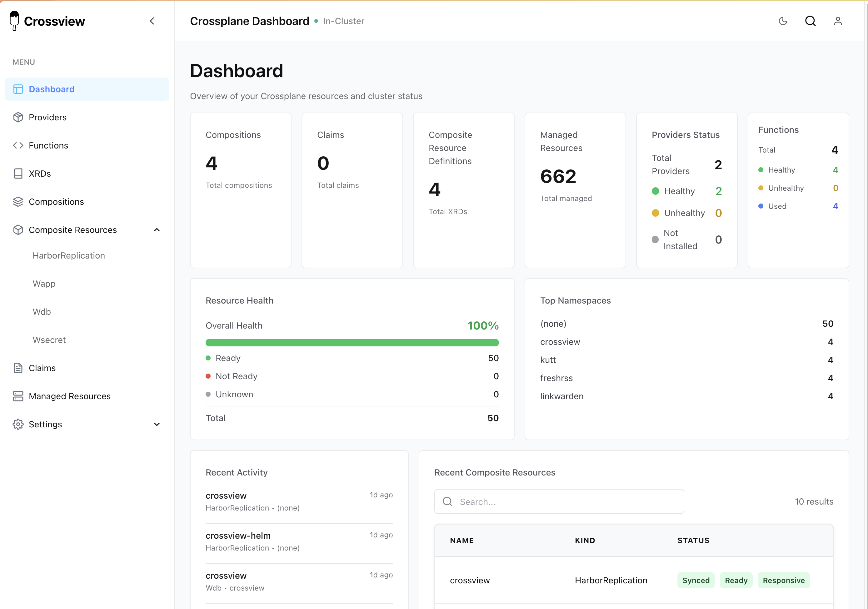Screen dimensions: 868x609
Task: Open the user profile icon
Action: point(838,21)
